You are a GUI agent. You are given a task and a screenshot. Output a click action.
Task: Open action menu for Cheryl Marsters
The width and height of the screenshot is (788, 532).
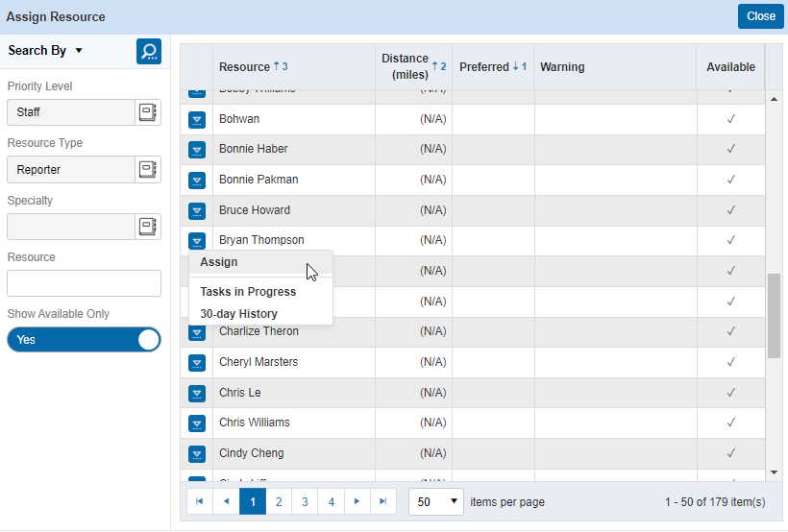(x=197, y=363)
